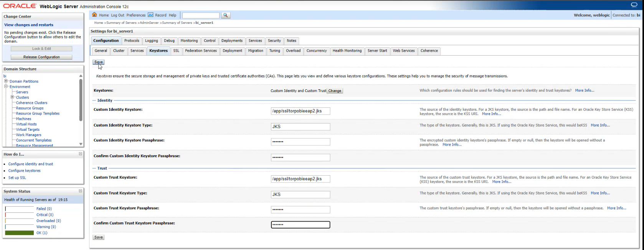Select Machines in Domain Structure tree
Image resolution: width=644 pixels, height=250 pixels.
tap(23, 119)
